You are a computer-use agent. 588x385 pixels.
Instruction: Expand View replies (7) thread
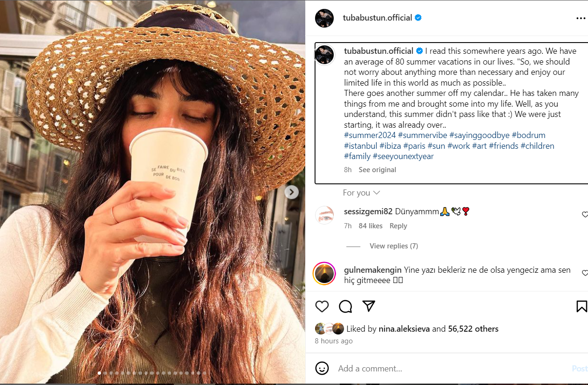(394, 246)
